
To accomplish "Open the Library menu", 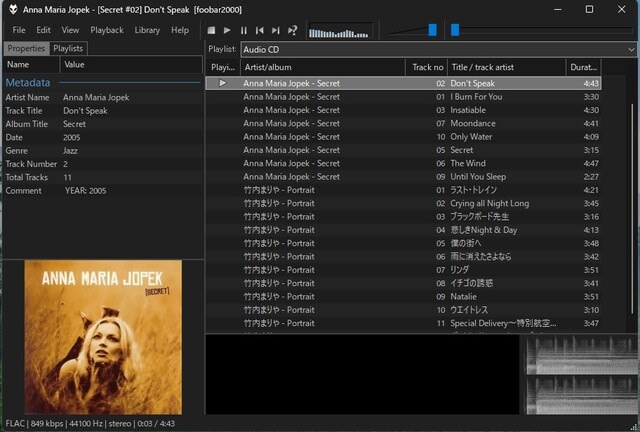I will pyautogui.click(x=147, y=30).
